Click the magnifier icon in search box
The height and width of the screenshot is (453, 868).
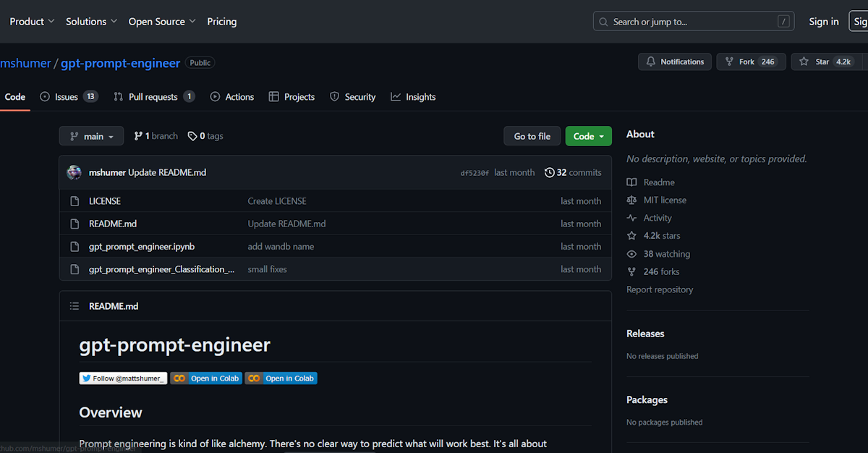click(x=604, y=22)
